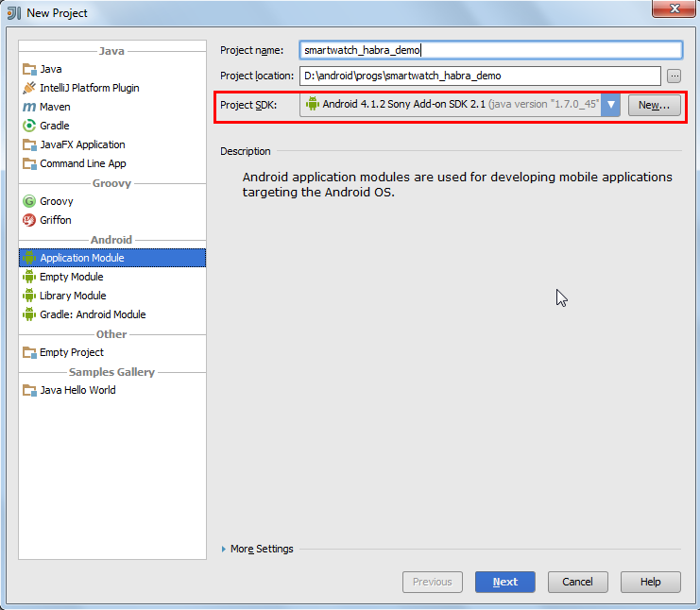Click the IntelliJ Platform Plugin plug icon
The width and height of the screenshot is (700, 610).
(29, 88)
